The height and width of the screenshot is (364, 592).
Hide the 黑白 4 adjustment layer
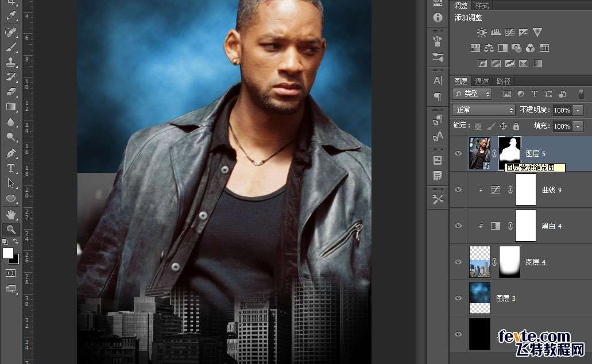coord(458,226)
